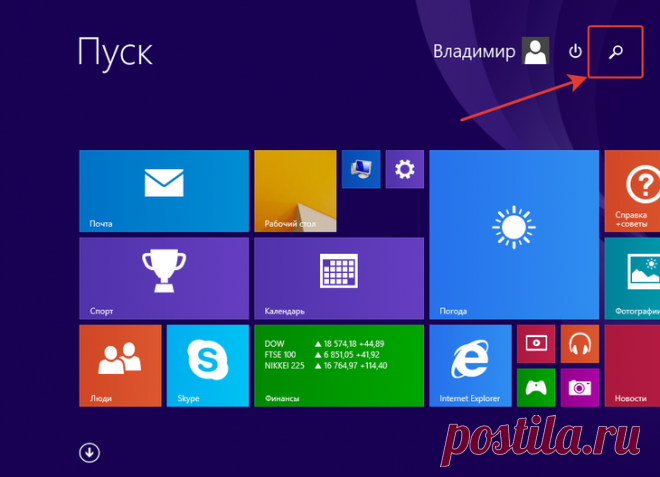This screenshot has height=477, width=660.
Task: Open the Справка+советы help tile
Action: pyautogui.click(x=632, y=191)
